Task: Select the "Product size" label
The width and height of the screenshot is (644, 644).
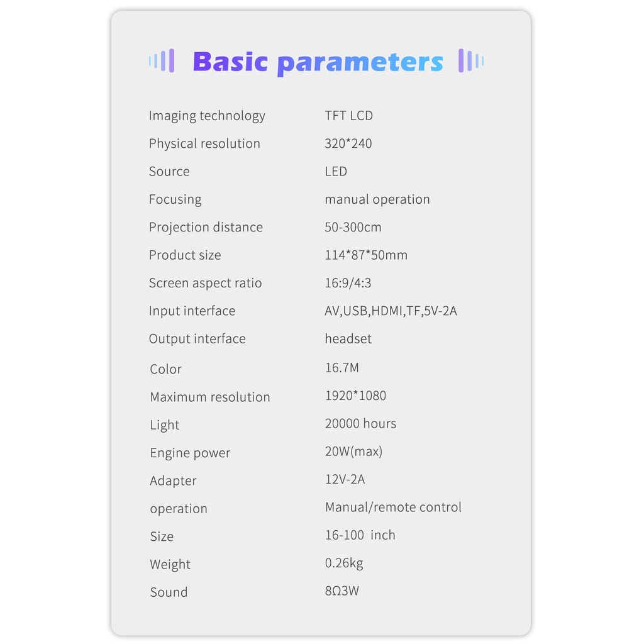Action: [x=185, y=255]
